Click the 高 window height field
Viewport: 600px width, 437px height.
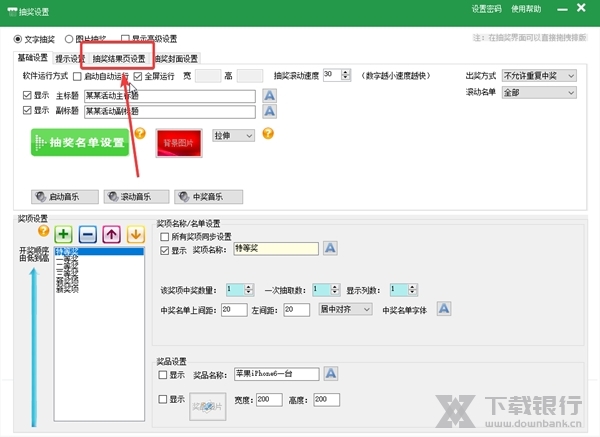[x=250, y=76]
